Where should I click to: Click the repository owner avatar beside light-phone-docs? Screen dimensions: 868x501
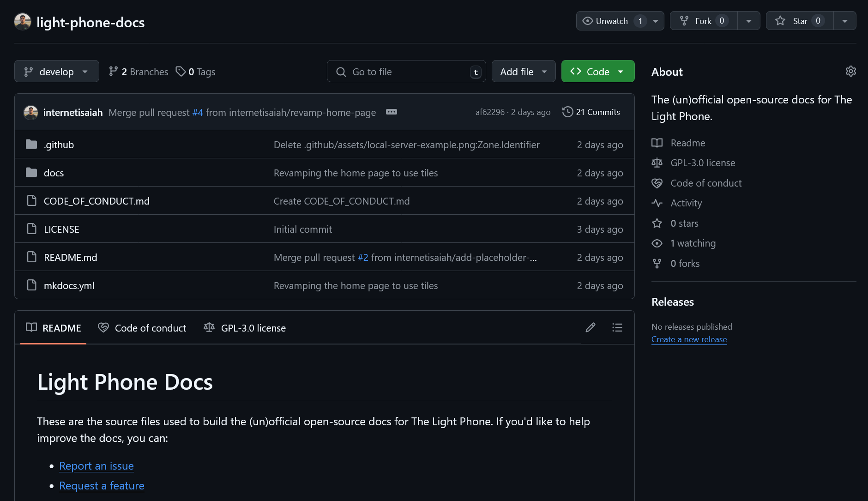pos(23,22)
